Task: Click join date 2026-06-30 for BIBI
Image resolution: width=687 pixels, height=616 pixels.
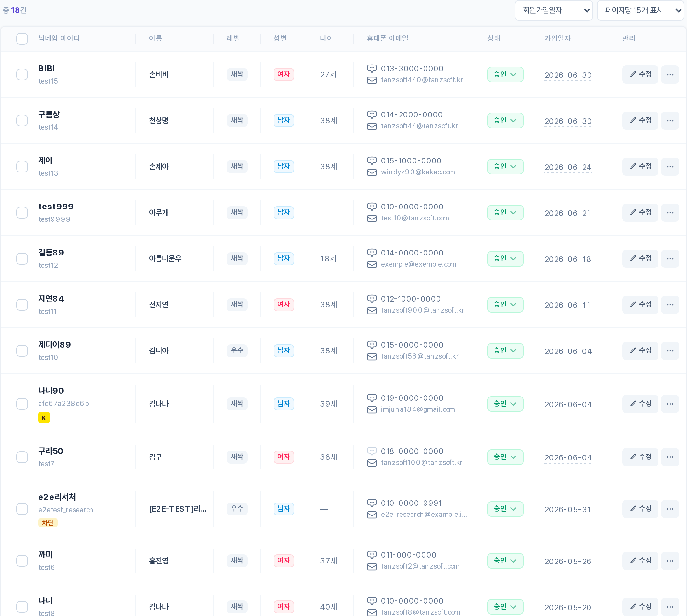Action: 568,75
